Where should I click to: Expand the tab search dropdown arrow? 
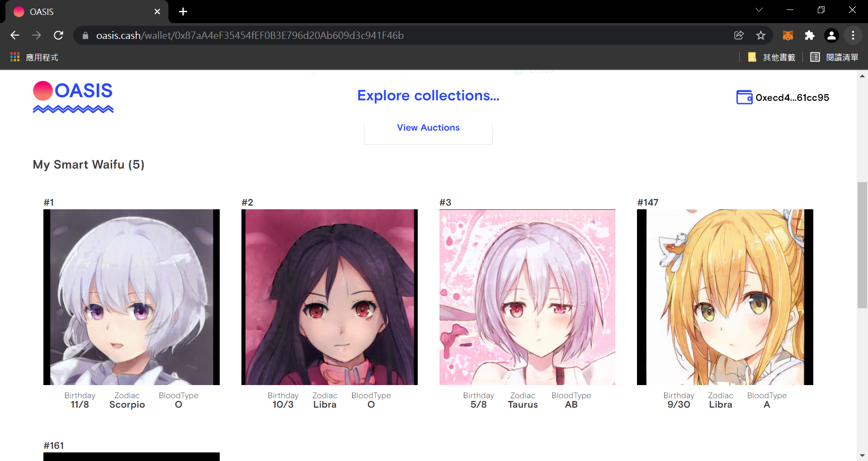click(x=759, y=10)
